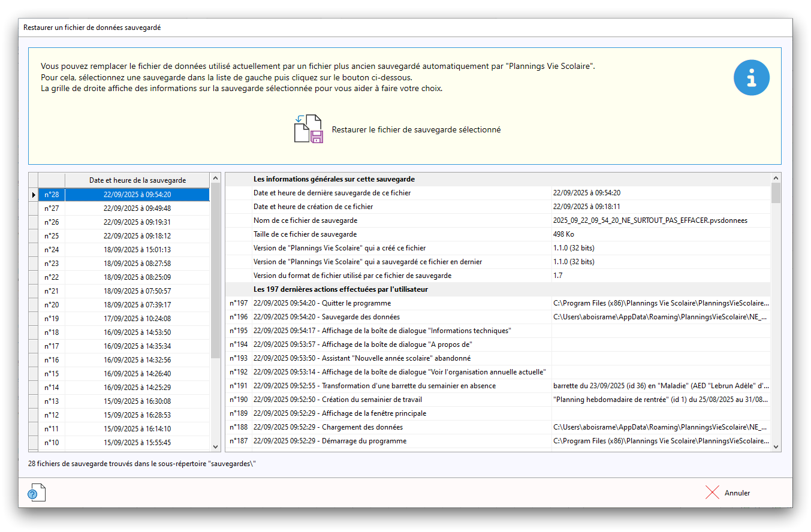Open the help document icon
Viewport: 811px width, 532px height.
36,492
